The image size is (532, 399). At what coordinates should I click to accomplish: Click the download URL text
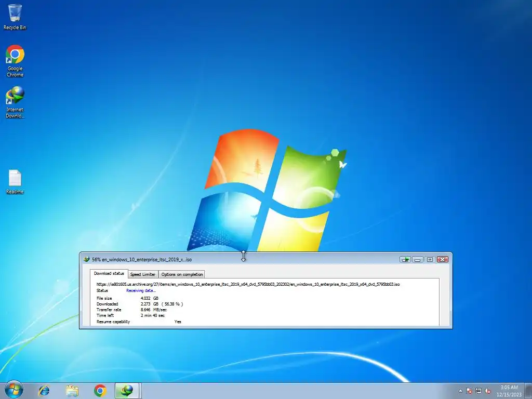[x=248, y=284]
